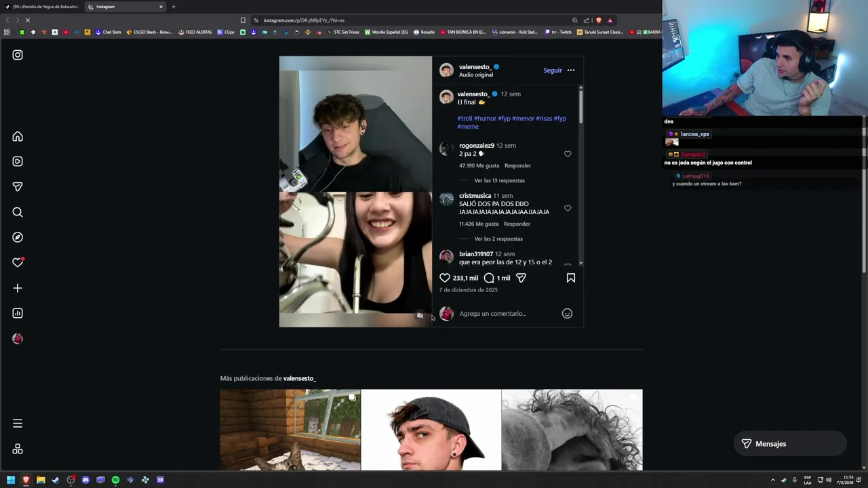This screenshot has width=868, height=488.
Task: Open the CLips bookmark
Action: (226, 32)
